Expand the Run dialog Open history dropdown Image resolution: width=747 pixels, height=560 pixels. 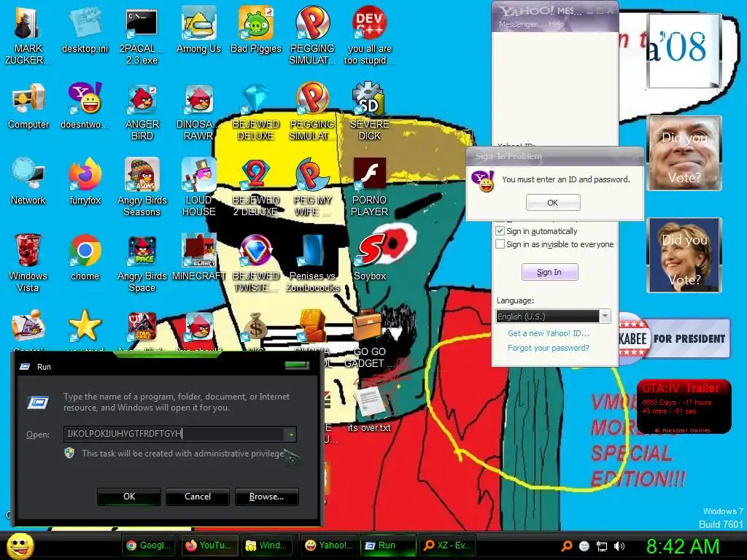[290, 434]
